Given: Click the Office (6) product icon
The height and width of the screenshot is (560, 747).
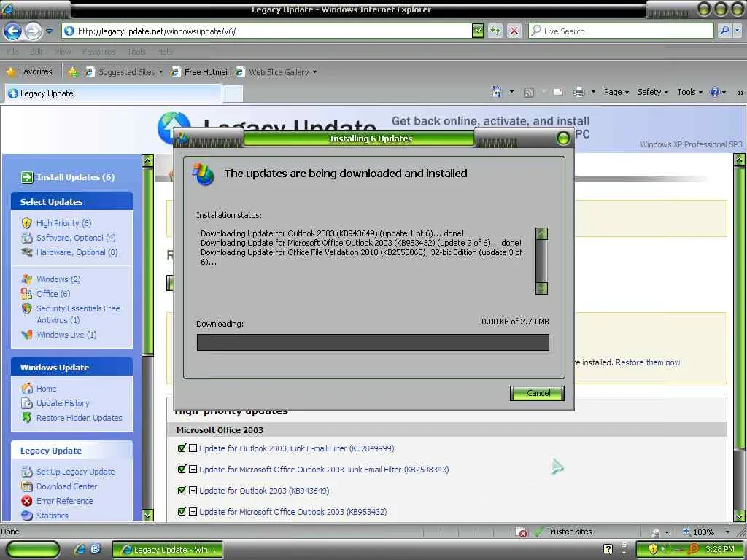Looking at the screenshot, I should point(27,294).
